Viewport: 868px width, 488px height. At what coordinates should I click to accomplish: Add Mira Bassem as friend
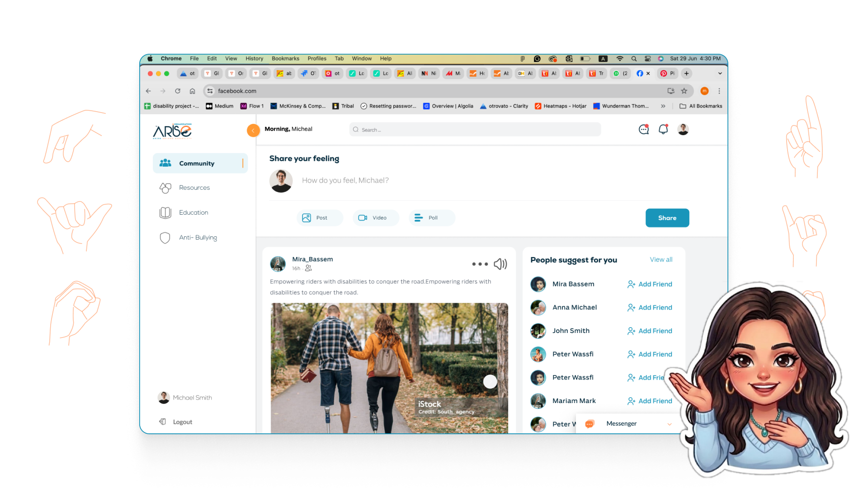pos(650,284)
